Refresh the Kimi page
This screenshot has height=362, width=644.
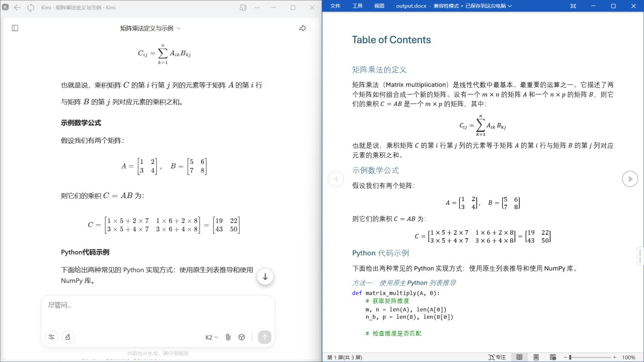(x=31, y=8)
